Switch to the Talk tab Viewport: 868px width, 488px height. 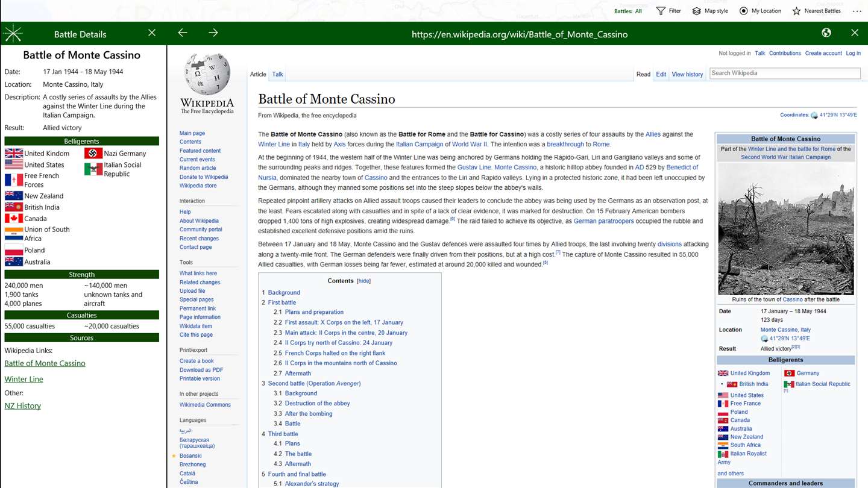point(277,74)
